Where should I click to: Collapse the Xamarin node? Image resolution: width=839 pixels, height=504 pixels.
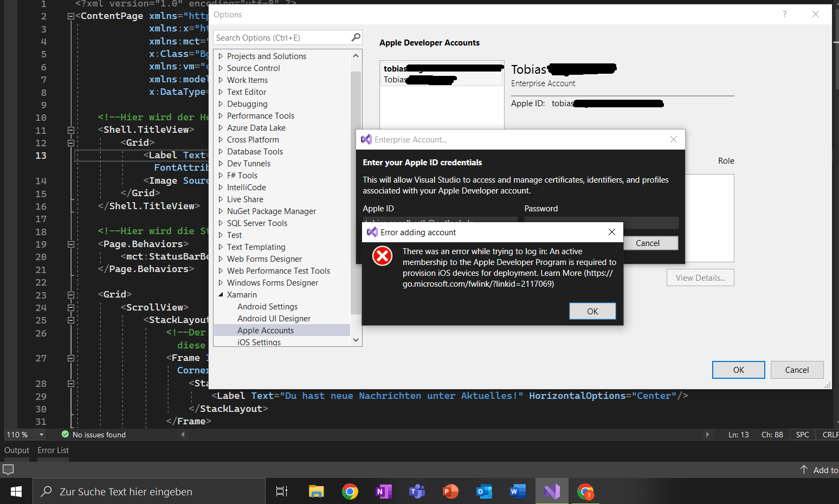coord(221,295)
